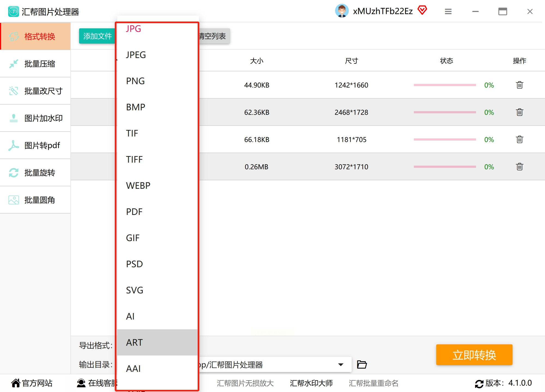Select the SVG format entry
The width and height of the screenshot is (545, 392).
coord(134,290)
